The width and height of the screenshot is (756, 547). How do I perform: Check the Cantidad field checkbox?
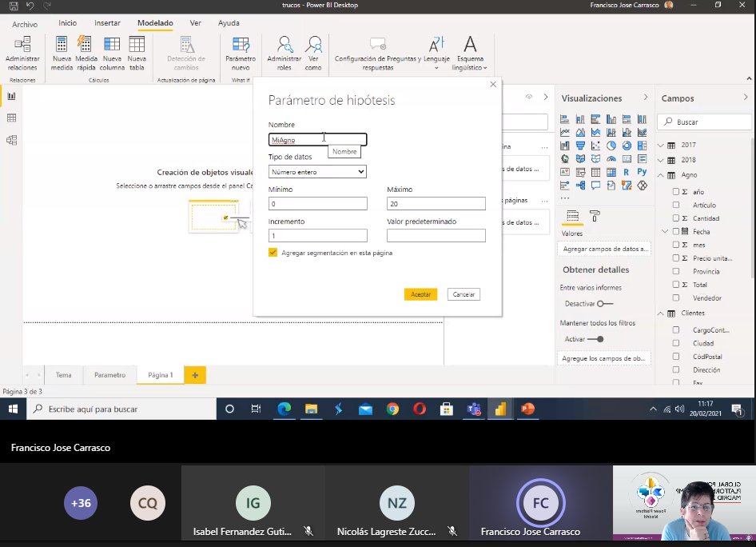pos(676,218)
